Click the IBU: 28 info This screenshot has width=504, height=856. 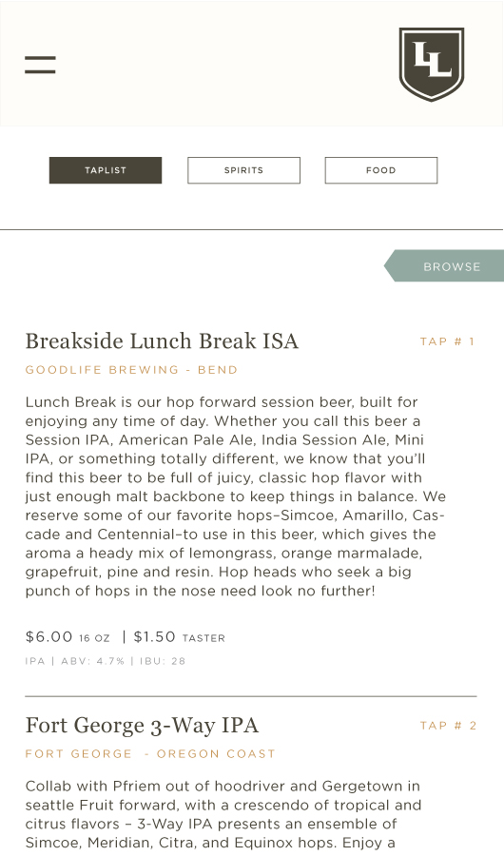[163, 661]
